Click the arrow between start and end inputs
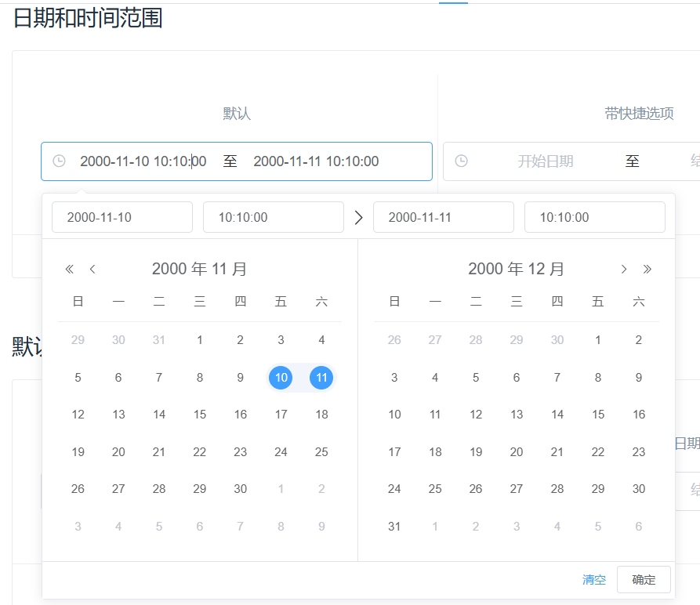700x605 pixels. point(359,218)
